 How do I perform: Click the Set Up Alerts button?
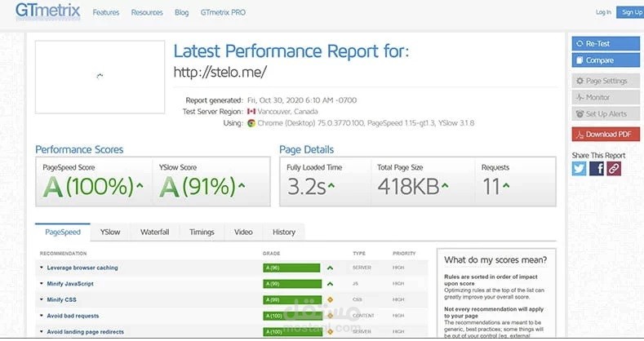coord(606,113)
